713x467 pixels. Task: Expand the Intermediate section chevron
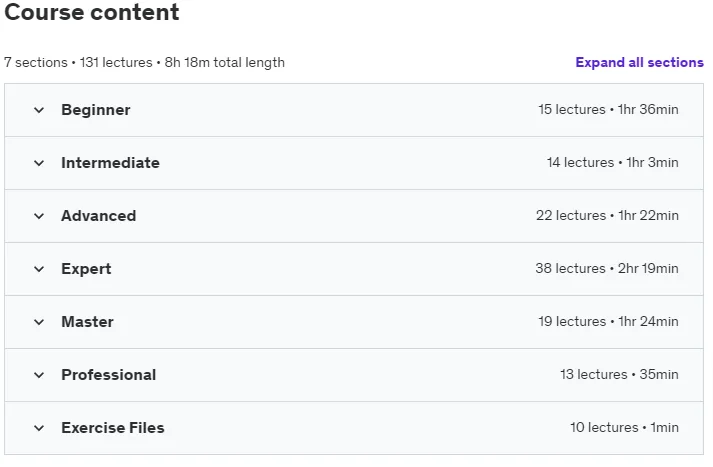[39, 163]
